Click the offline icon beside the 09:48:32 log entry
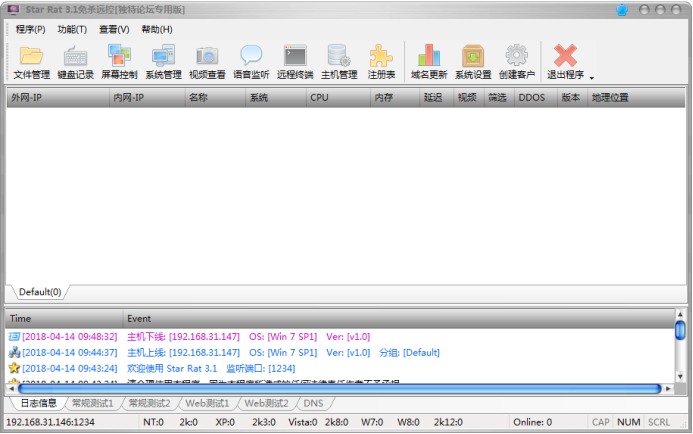The width and height of the screenshot is (693, 434). (14, 337)
